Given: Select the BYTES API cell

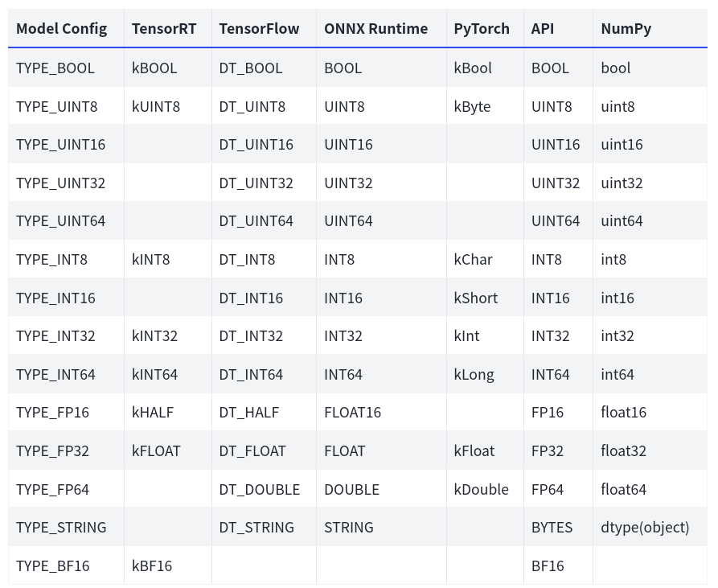Looking at the screenshot, I should [552, 528].
